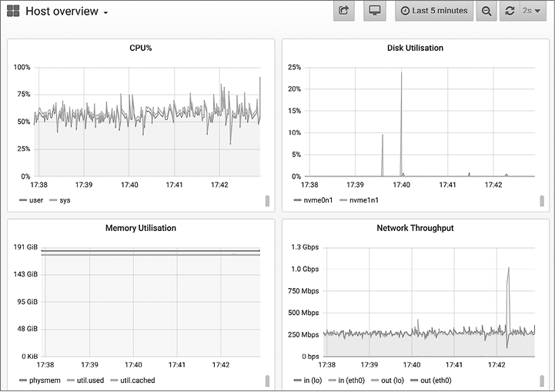Screen dimensions: 555x392
Task: Click the Network Throughput panel title
Action: [414, 228]
